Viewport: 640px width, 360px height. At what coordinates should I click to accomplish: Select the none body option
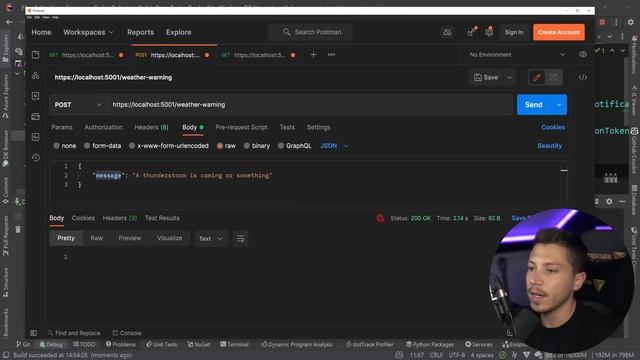pyautogui.click(x=65, y=146)
